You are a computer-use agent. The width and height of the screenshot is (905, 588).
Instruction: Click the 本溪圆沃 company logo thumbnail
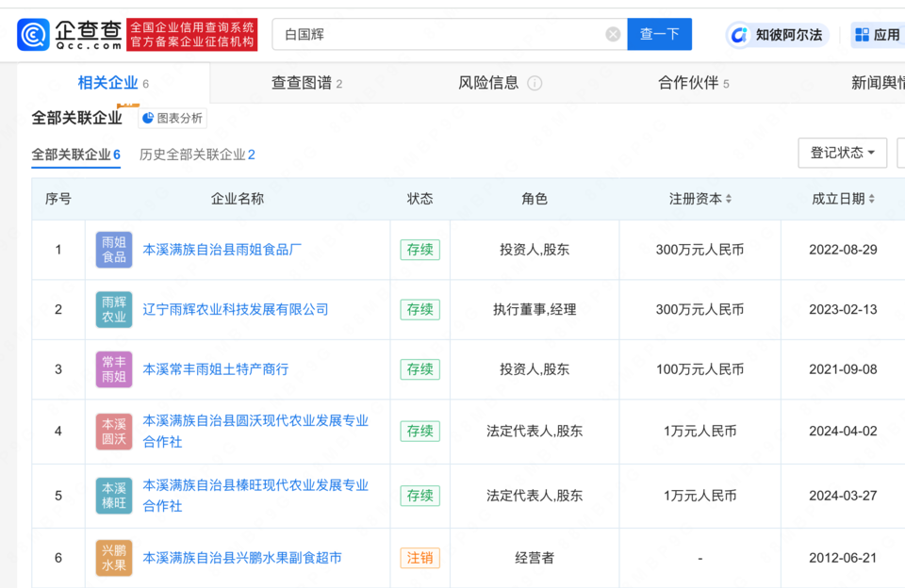click(114, 432)
